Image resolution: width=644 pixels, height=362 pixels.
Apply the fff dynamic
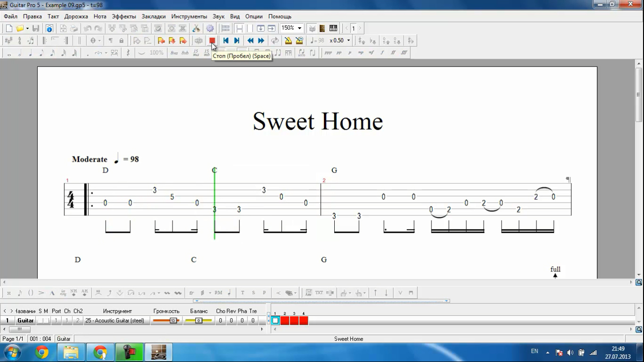point(404,53)
